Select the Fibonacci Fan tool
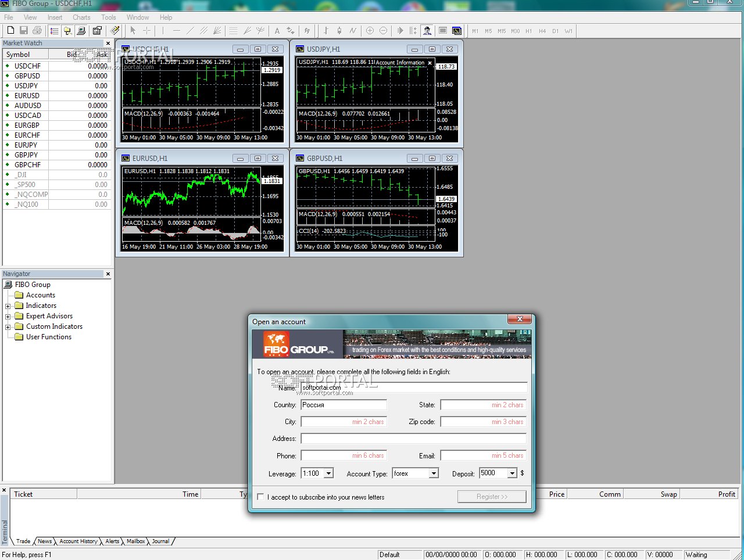The width and height of the screenshot is (744, 560). click(247, 30)
